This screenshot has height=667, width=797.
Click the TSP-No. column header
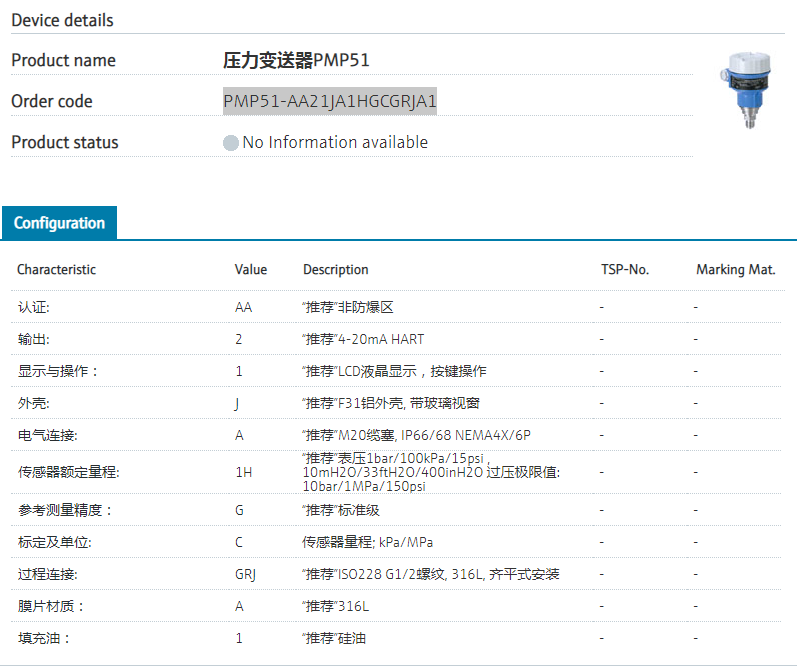[625, 270]
